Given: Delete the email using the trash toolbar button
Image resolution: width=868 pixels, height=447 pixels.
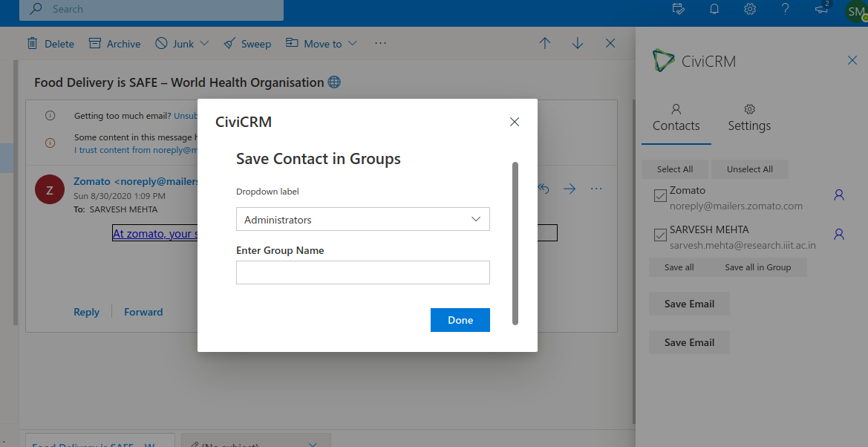Looking at the screenshot, I should coord(50,44).
